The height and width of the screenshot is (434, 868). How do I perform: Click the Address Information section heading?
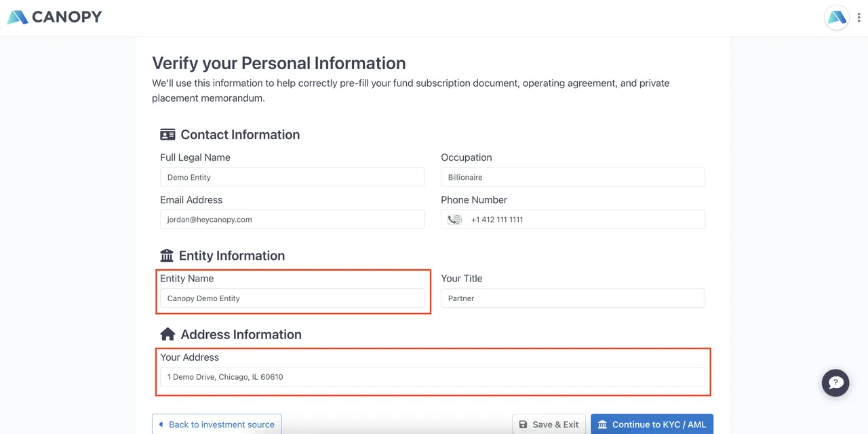(x=241, y=334)
